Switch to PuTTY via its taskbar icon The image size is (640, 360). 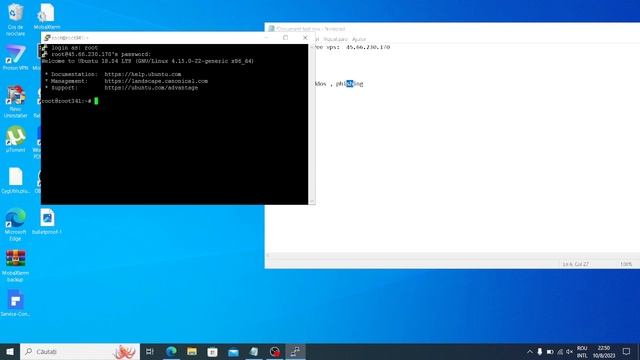(x=296, y=351)
